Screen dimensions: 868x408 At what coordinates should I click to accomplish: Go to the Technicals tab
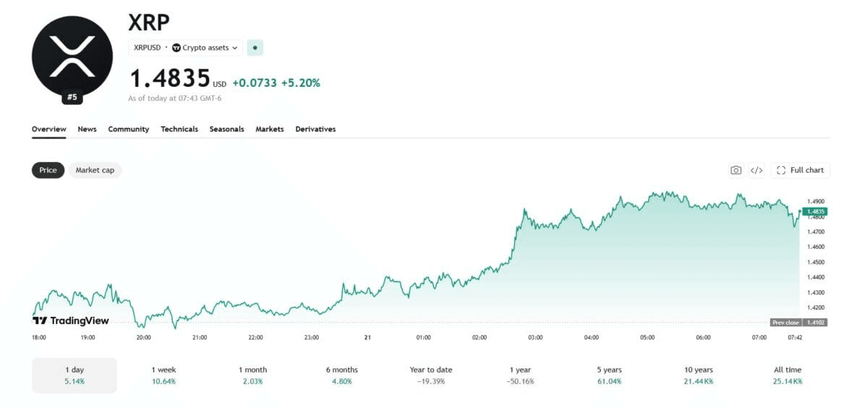[179, 129]
